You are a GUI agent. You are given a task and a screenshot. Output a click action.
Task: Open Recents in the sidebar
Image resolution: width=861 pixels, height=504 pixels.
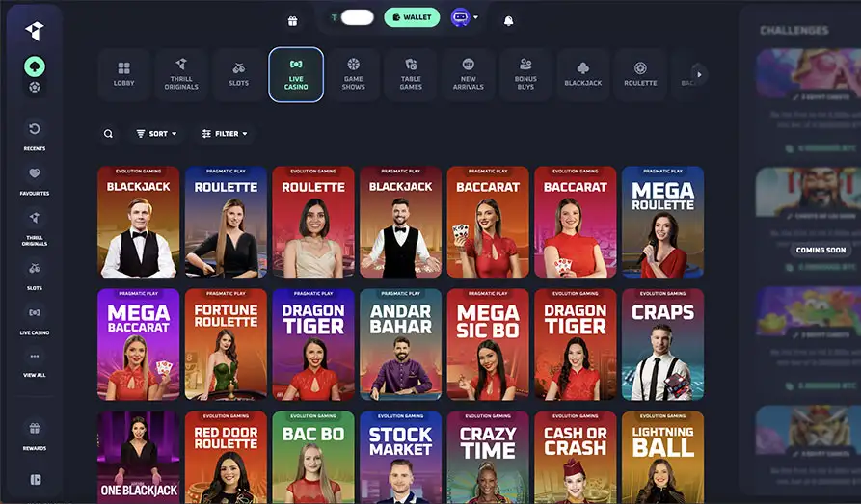point(35,136)
